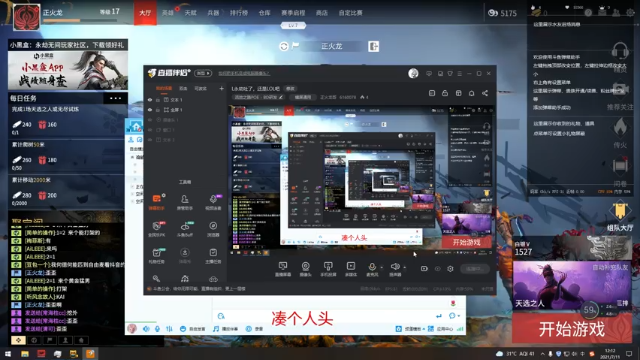The width and height of the screenshot is (640, 360).
Task: Click the microphone icon in chat window
Action: tap(157, 329)
